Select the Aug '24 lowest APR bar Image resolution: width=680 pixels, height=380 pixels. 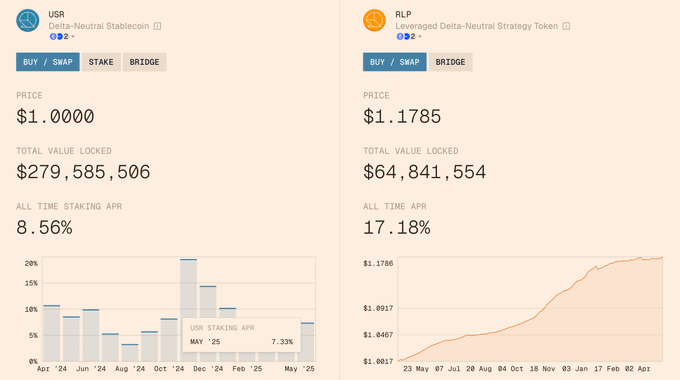pyautogui.click(x=130, y=353)
